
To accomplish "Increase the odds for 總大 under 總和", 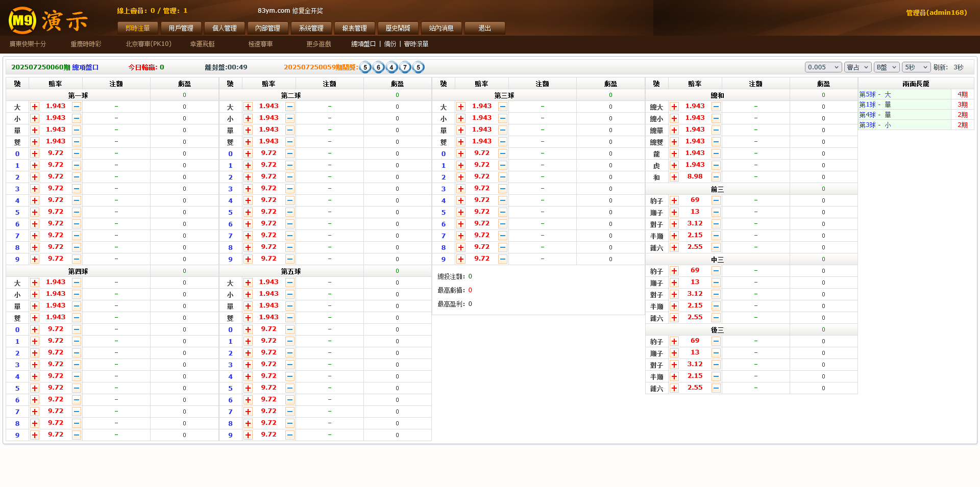I will coord(674,107).
